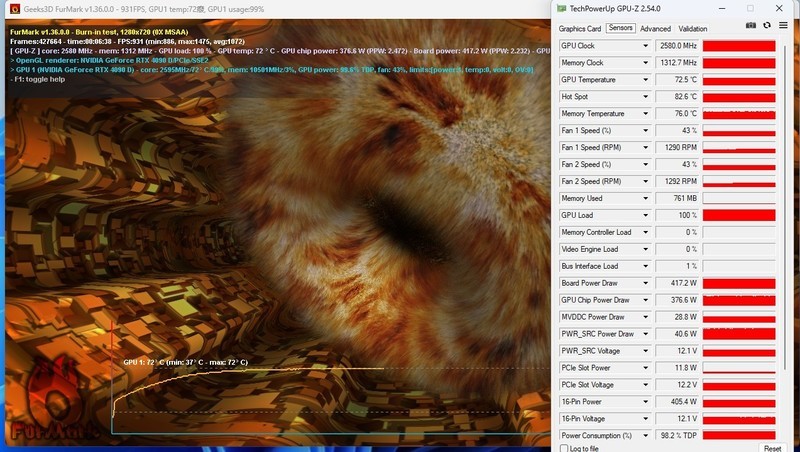
Task: Click the 76.0 °C Memory Temperature value
Action: 677,114
